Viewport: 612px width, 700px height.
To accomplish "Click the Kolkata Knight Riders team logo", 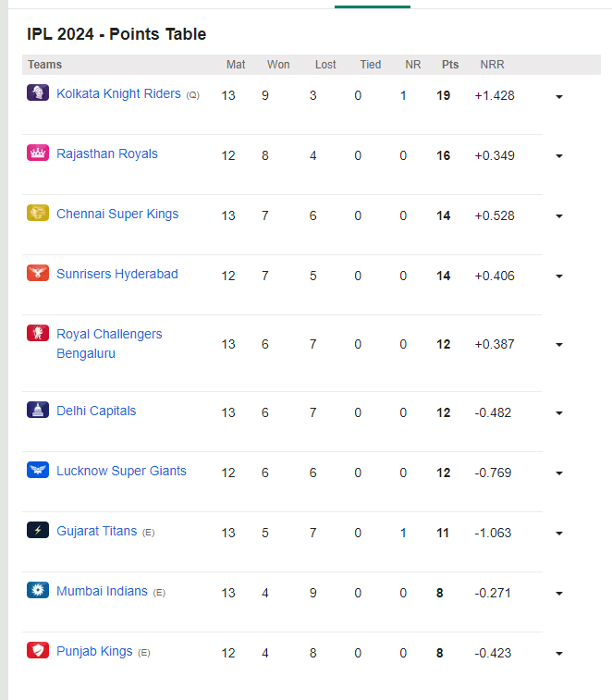I will 38,92.
